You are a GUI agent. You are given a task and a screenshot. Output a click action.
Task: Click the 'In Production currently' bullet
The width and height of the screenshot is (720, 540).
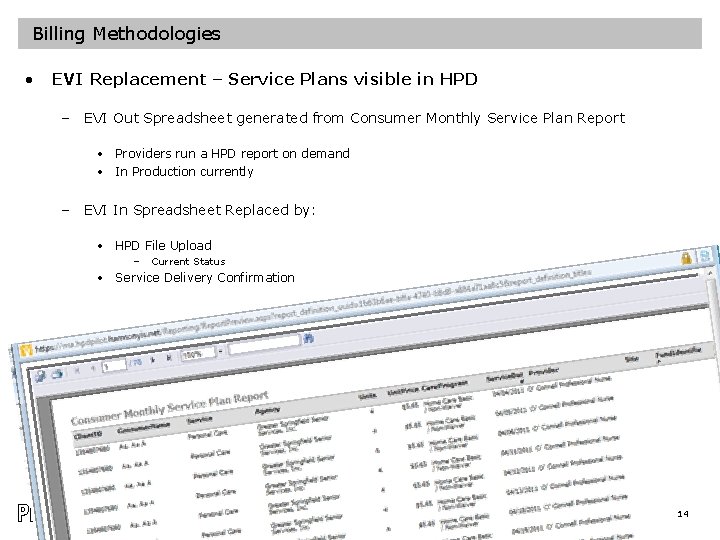click(x=184, y=172)
